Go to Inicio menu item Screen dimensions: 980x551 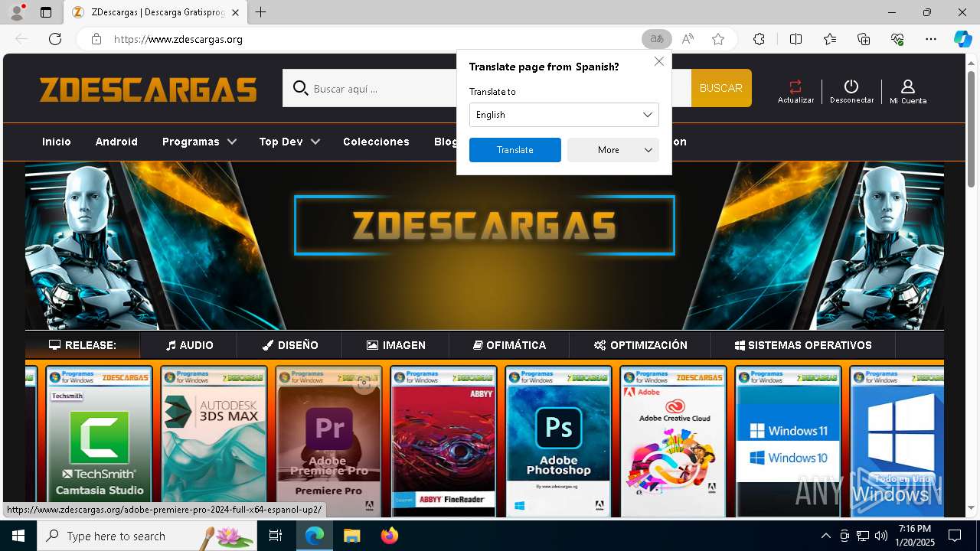[57, 142]
